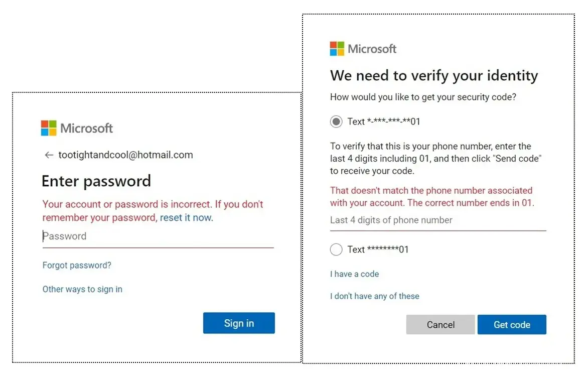Click "Other ways to sign in"
The image size is (588, 378).
(x=82, y=289)
